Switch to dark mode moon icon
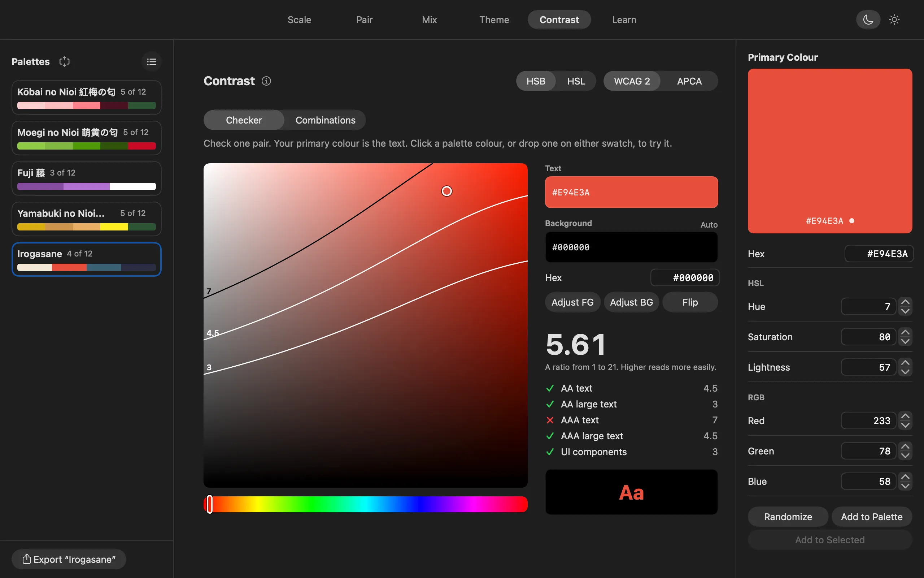This screenshot has height=578, width=924. (x=868, y=20)
